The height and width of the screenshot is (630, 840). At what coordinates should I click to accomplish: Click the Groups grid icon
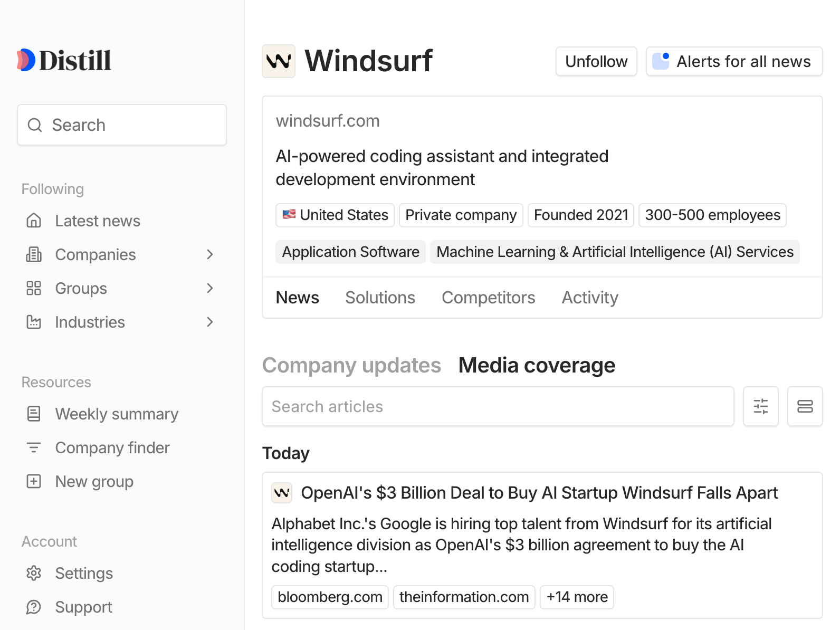(x=34, y=288)
